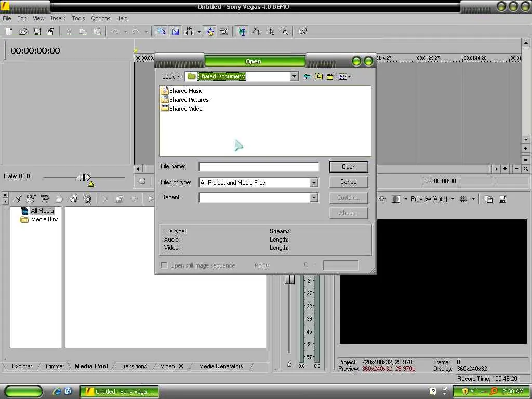
Task: Toggle the Split Screen View icon
Action: tap(395, 199)
